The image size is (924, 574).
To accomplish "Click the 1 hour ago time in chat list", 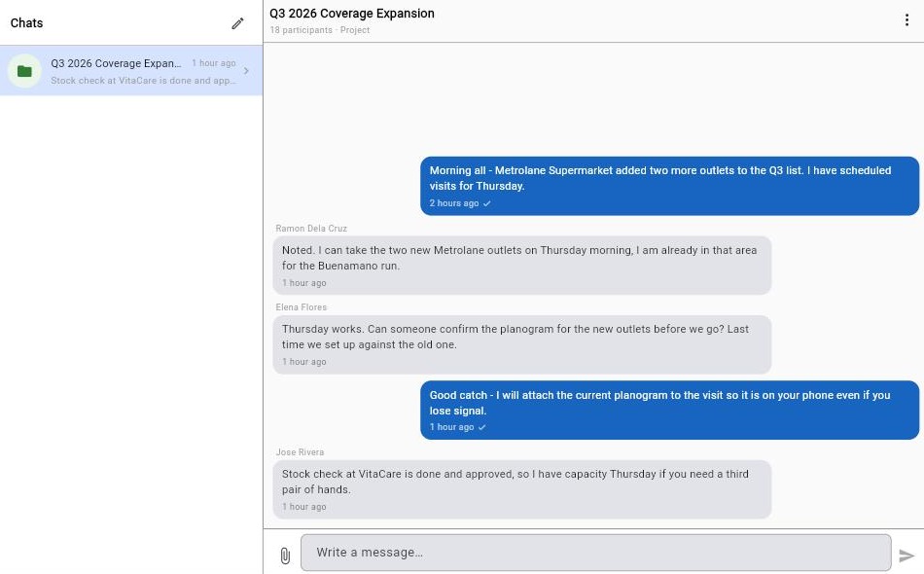I will point(213,63).
